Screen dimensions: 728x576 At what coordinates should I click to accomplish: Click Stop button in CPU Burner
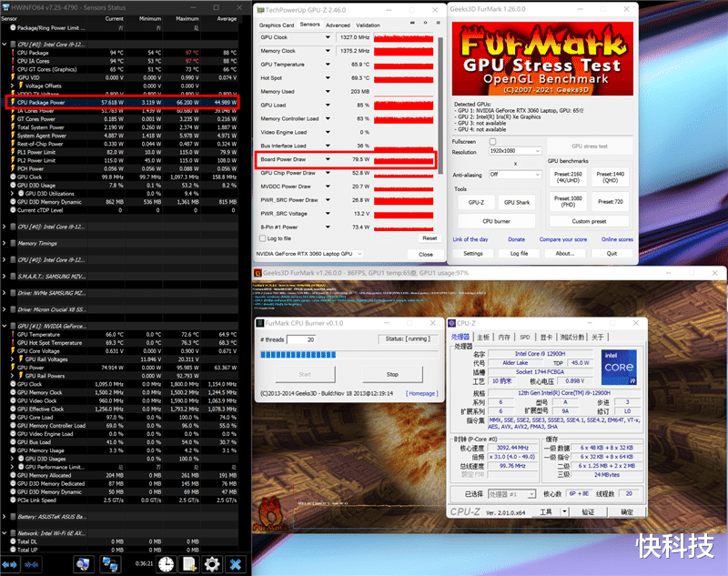[392, 374]
